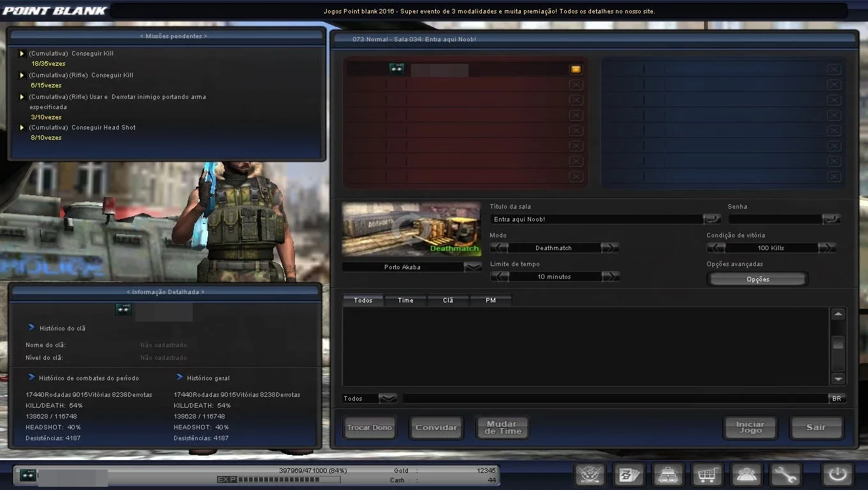Open the Porto Akaba map dropdown

coord(473,267)
